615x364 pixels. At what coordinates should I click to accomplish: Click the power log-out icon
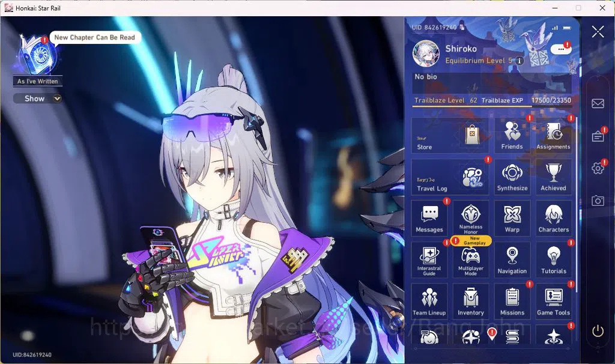[x=598, y=331]
